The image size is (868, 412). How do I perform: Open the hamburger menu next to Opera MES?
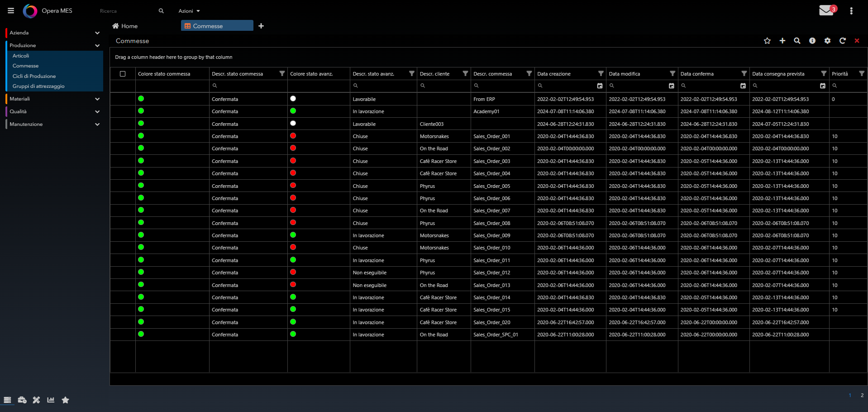point(11,10)
